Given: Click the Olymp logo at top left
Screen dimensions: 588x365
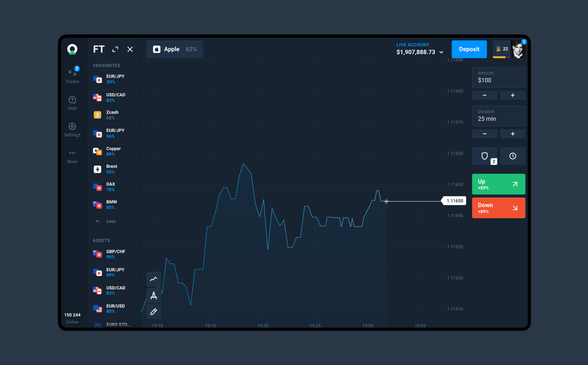Looking at the screenshot, I should coord(72,49).
